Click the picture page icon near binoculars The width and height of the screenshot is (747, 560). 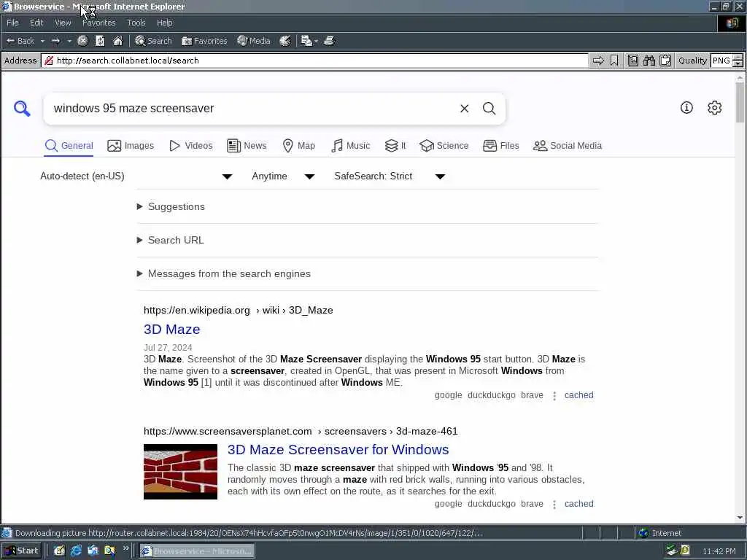point(632,61)
